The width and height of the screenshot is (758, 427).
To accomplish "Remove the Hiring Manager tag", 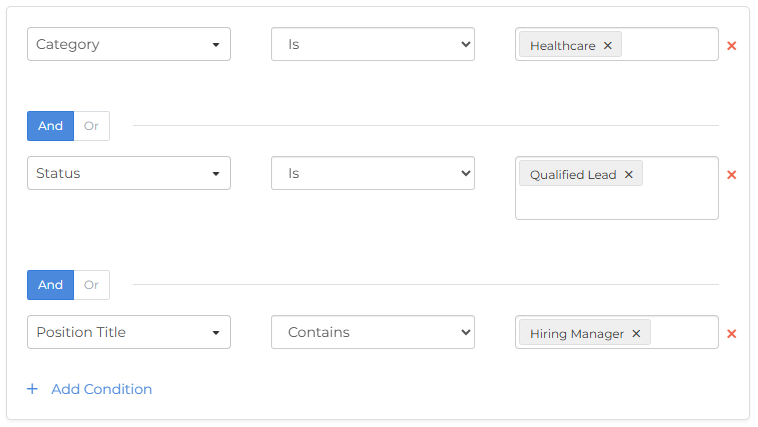I will coord(636,333).
